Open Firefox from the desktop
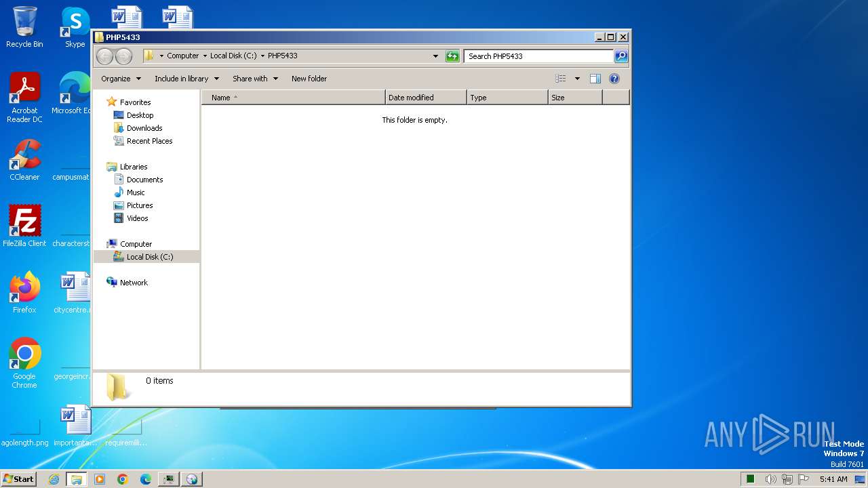 [x=24, y=292]
